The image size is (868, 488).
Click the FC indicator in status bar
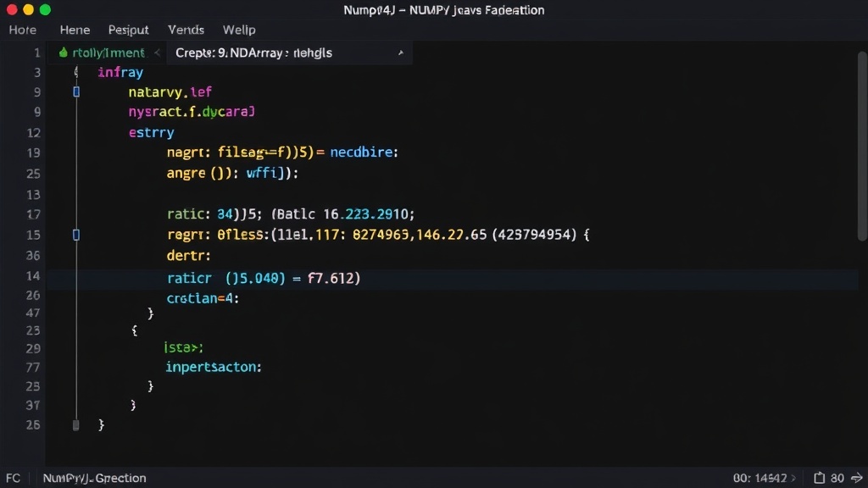[14, 478]
